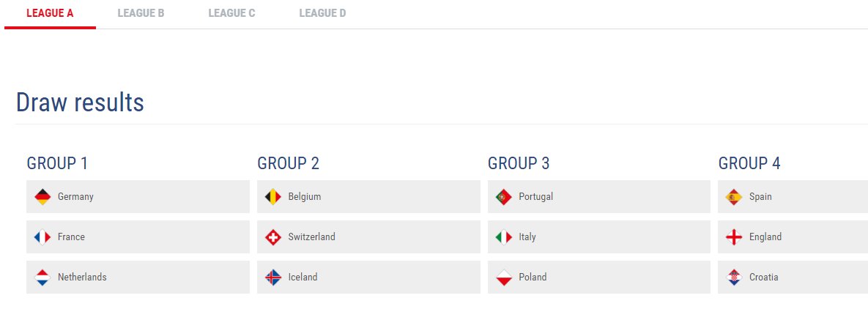
Task: Switch to the League C tab
Action: point(231,13)
